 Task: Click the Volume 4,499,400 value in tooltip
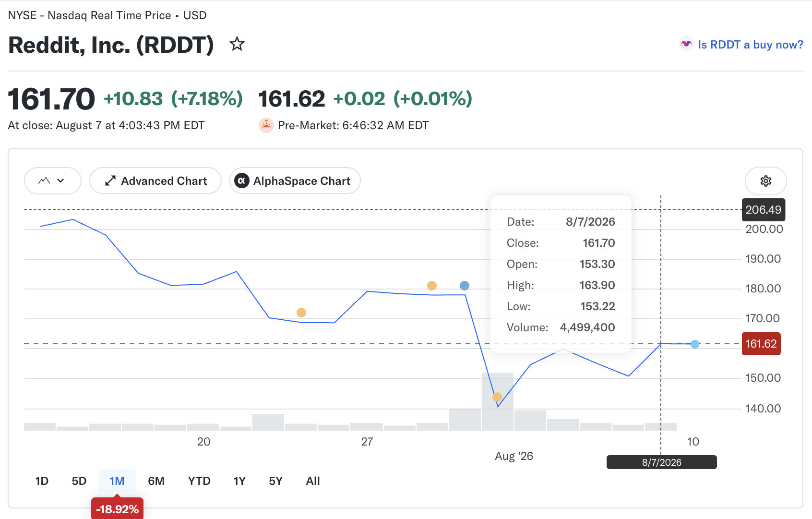pos(587,327)
